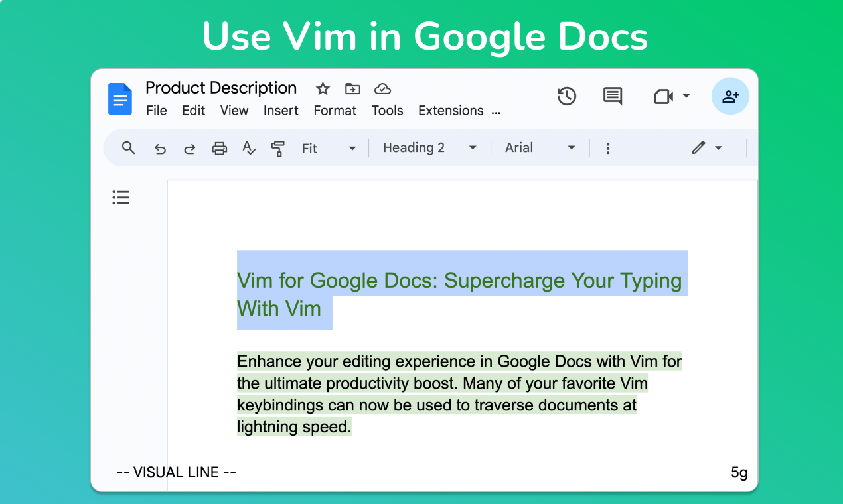
Task: Show the document outline
Action: click(x=121, y=197)
